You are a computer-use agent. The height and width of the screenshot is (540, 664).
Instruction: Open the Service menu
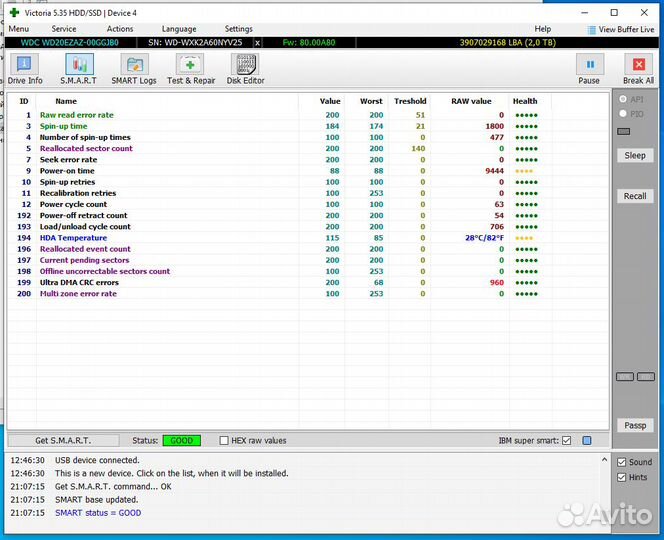[64, 29]
